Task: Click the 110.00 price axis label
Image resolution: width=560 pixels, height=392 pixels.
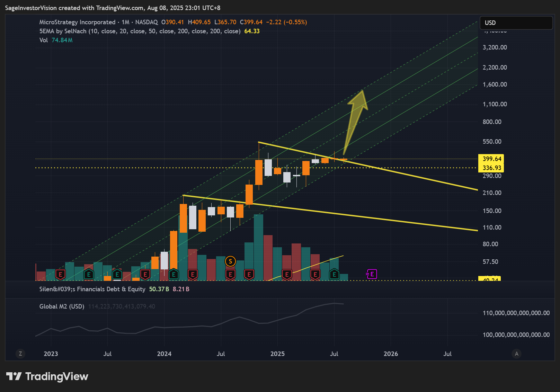Action: 492,228
